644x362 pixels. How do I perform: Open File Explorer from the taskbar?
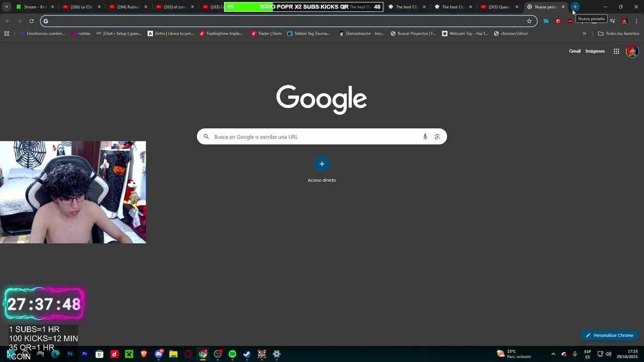[173, 354]
